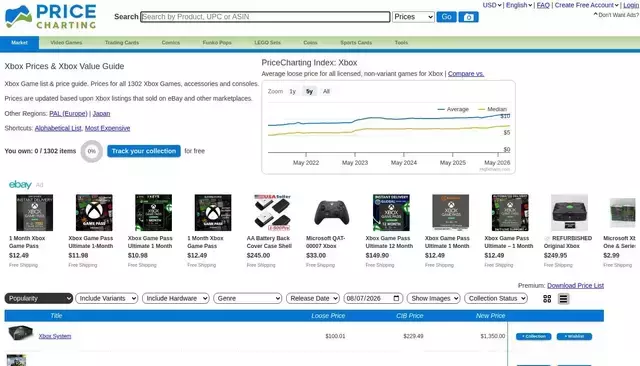Sort by CIB Price column header
640x366 pixels.
tap(409, 316)
